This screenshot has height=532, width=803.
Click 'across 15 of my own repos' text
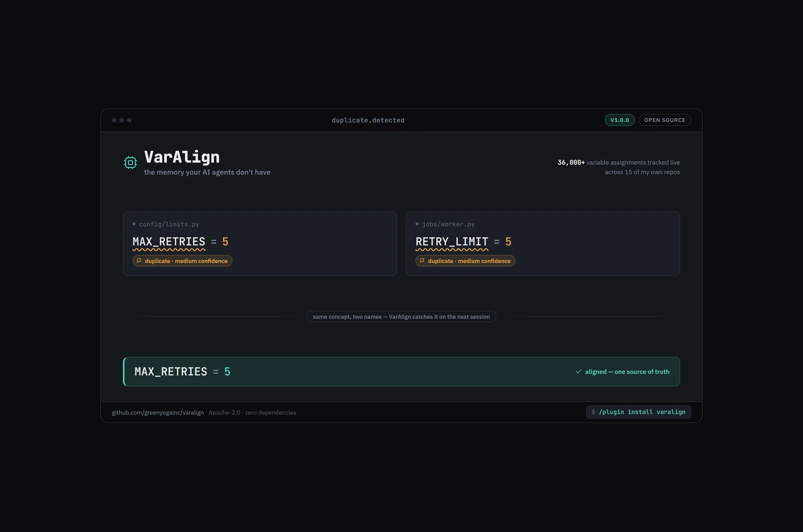tap(642, 172)
